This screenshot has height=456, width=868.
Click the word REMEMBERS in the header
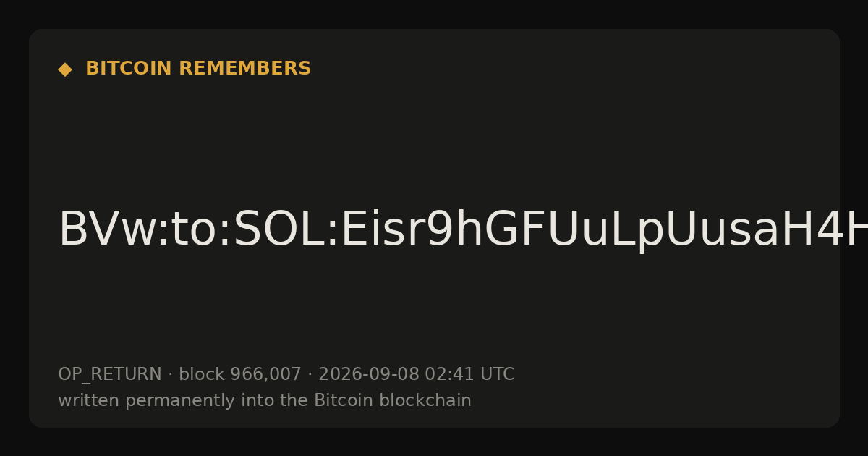point(244,69)
